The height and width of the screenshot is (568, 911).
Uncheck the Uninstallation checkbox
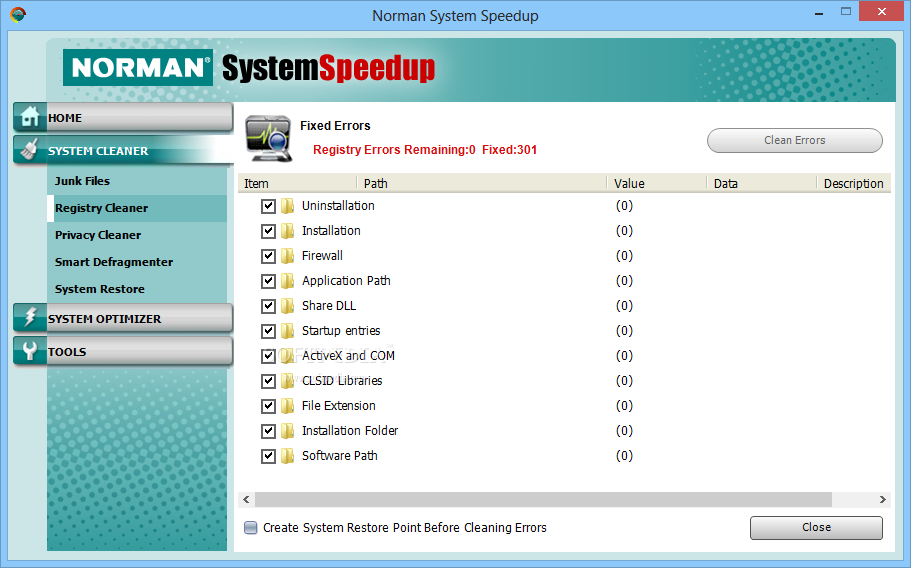[268, 206]
